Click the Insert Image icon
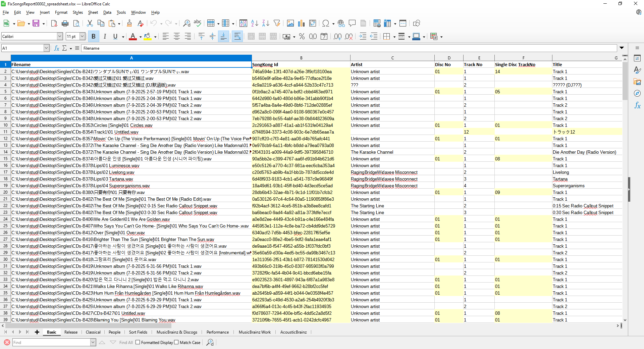The image size is (644, 349). 290,23
